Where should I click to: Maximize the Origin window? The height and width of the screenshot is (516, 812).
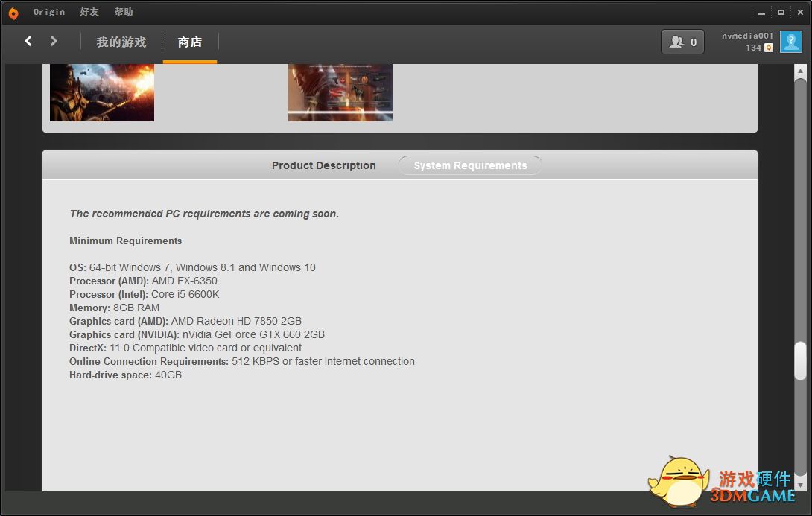pos(781,12)
